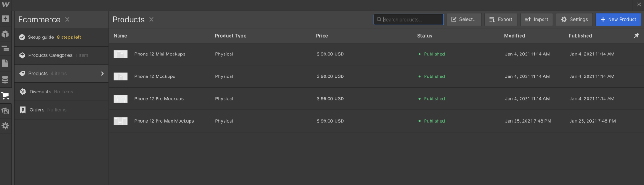Click the New Product button
Image resolution: width=644 pixels, height=185 pixels.
pos(618,20)
